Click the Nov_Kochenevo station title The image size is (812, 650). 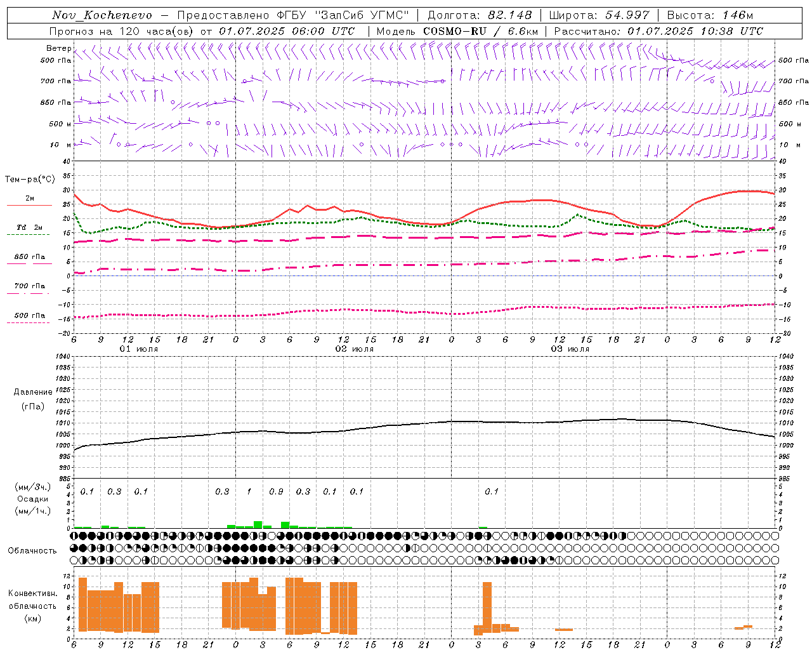pyautogui.click(x=102, y=15)
